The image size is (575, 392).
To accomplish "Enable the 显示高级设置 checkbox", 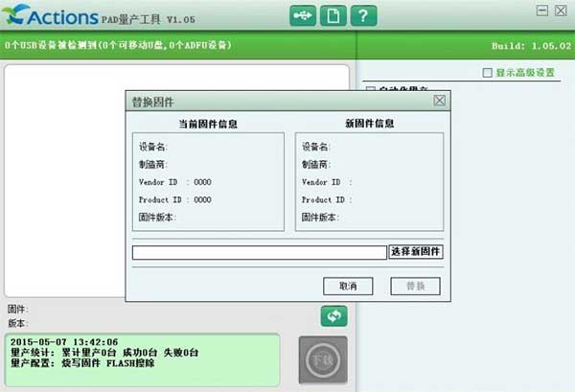I will (x=488, y=73).
